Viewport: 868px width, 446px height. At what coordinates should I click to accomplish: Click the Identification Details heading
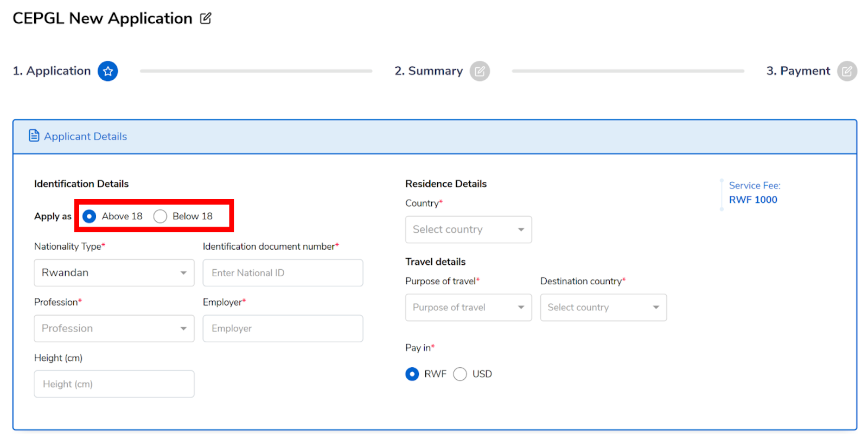point(81,184)
